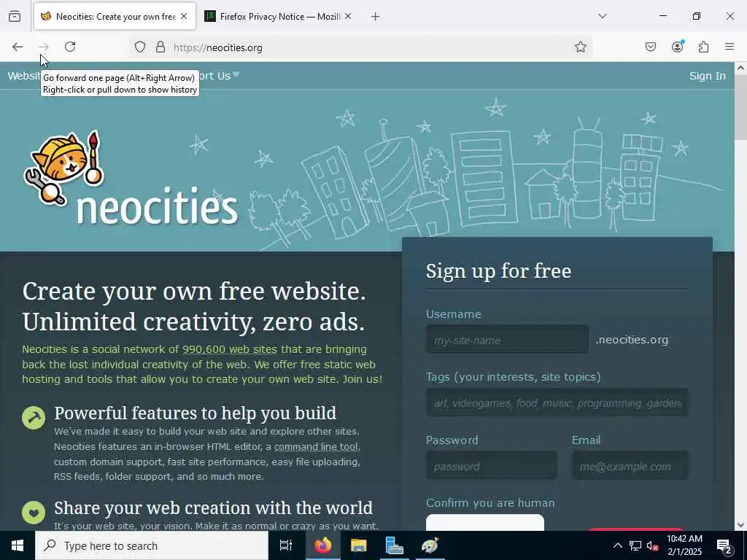Open the notification center icon
The height and width of the screenshot is (560, 747).
tap(724, 545)
